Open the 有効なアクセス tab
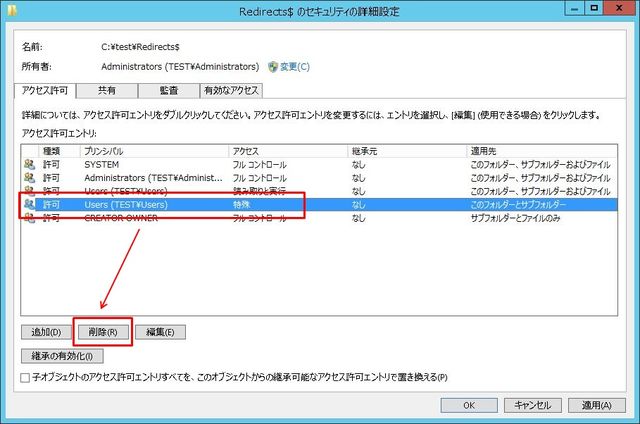Viewport: 640px width, 424px height. point(231,91)
